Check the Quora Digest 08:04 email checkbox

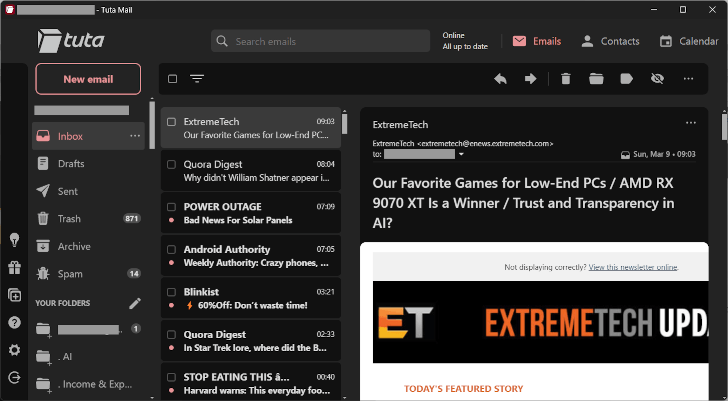click(x=171, y=164)
